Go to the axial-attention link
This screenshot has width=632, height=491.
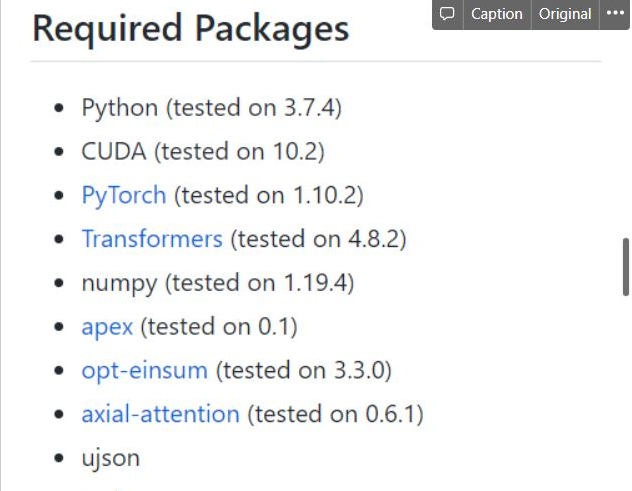(x=160, y=414)
